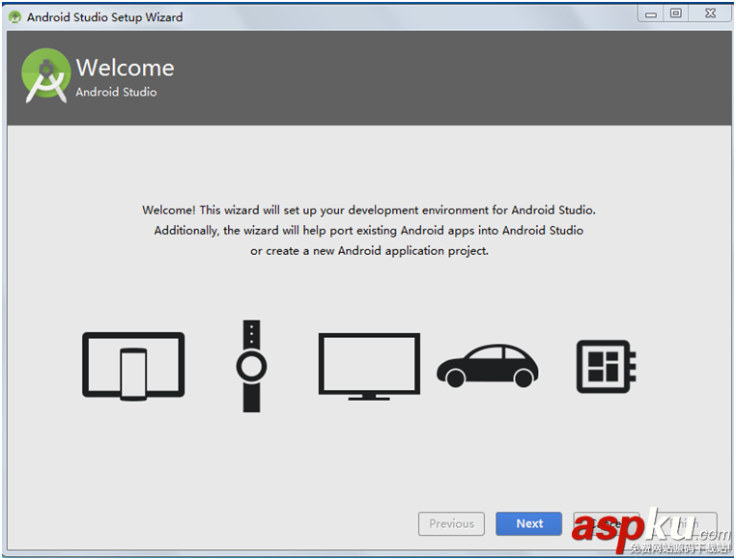Maximize the Setup Wizard window
Screen dimensions: 736x560
675,14
